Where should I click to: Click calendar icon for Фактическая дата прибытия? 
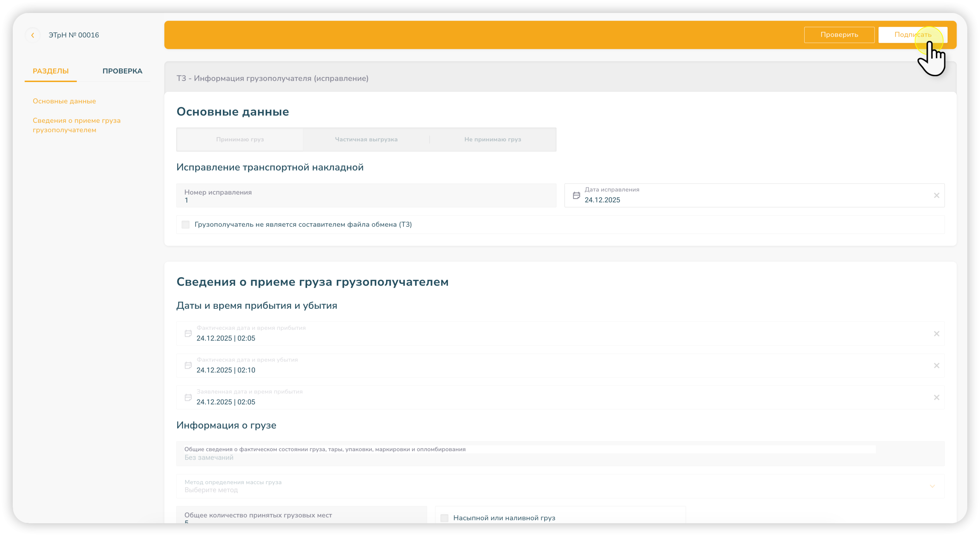(188, 333)
